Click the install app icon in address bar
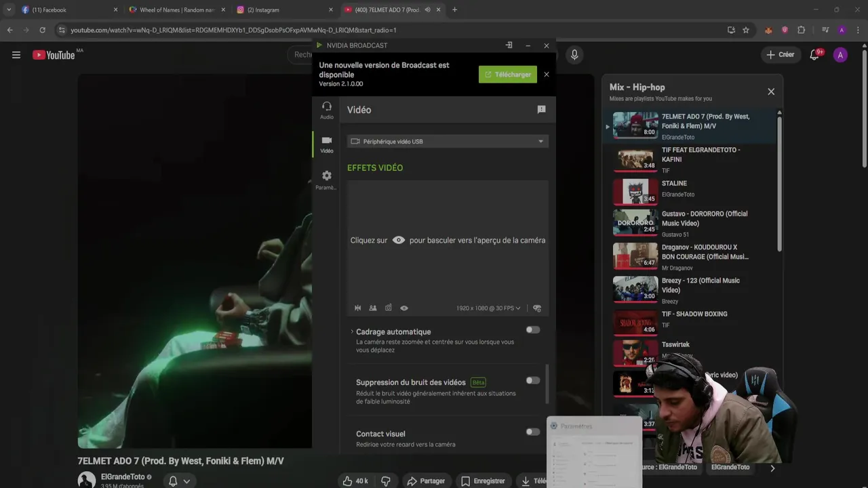This screenshot has width=868, height=488. coord(731,30)
